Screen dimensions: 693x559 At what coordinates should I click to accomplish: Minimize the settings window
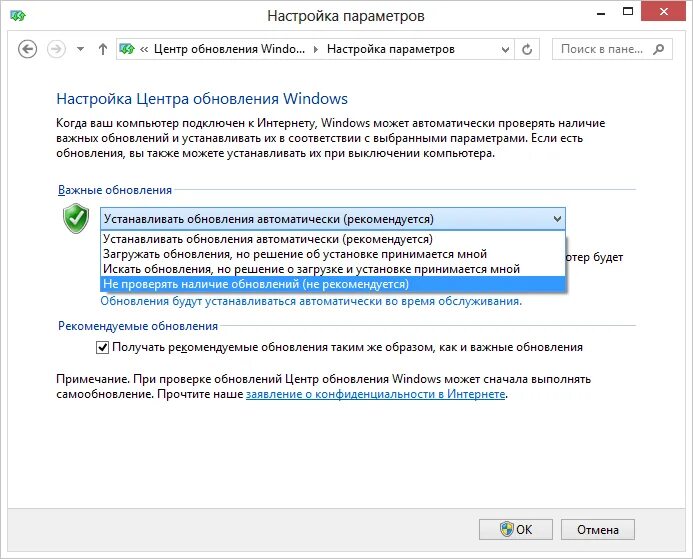click(601, 13)
